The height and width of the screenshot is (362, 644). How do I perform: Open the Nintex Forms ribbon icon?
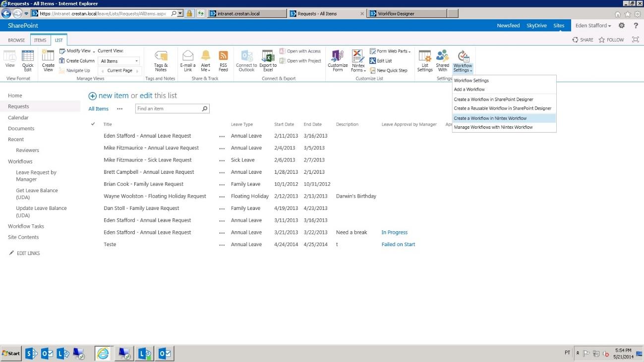coord(358,61)
